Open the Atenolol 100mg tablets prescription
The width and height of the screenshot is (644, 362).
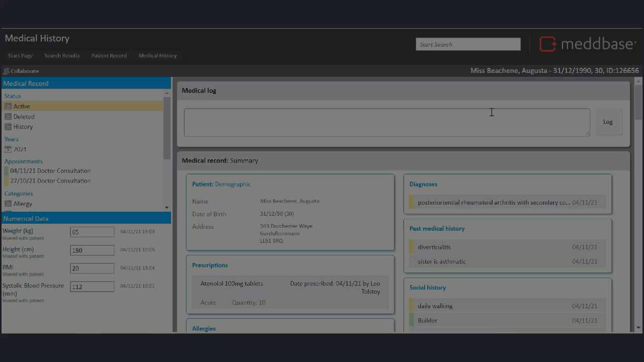290,293
